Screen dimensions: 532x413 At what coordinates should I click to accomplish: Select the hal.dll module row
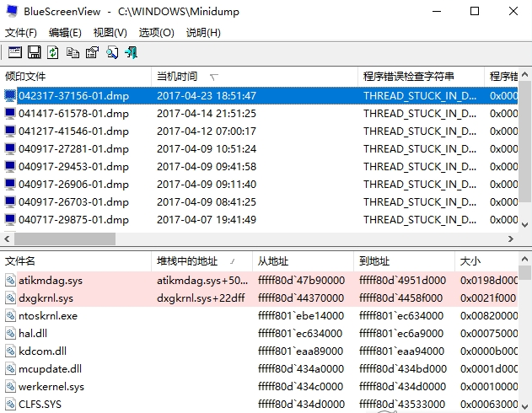click(259, 333)
